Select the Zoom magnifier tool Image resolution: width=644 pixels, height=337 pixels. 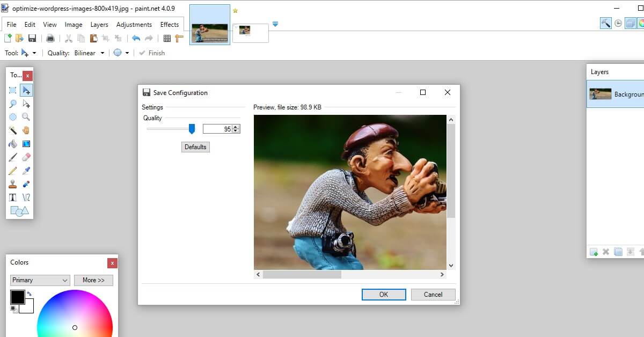(26, 117)
